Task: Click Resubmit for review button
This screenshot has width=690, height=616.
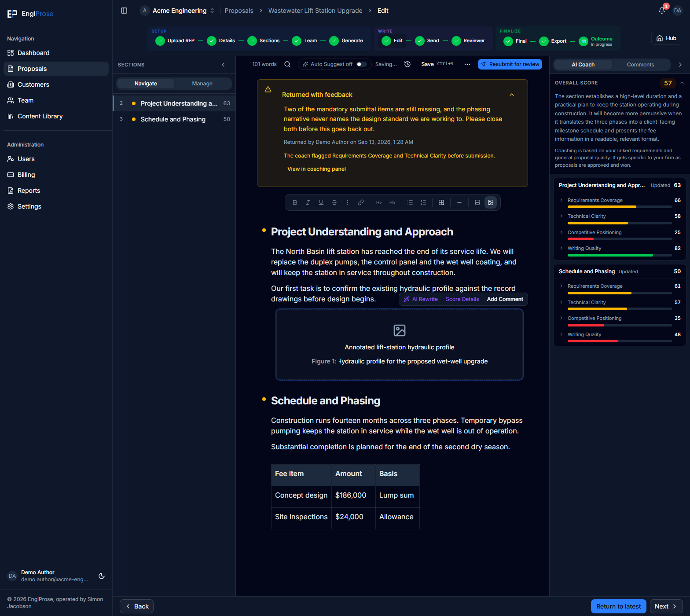Action: (x=510, y=64)
